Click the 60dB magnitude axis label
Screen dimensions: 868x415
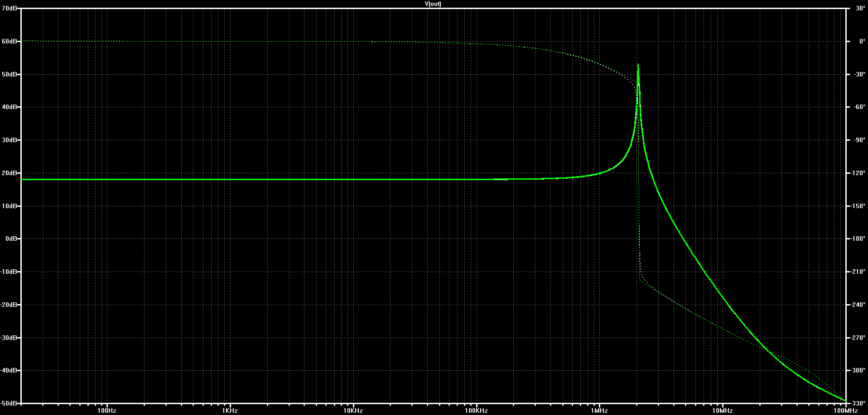tap(9, 41)
